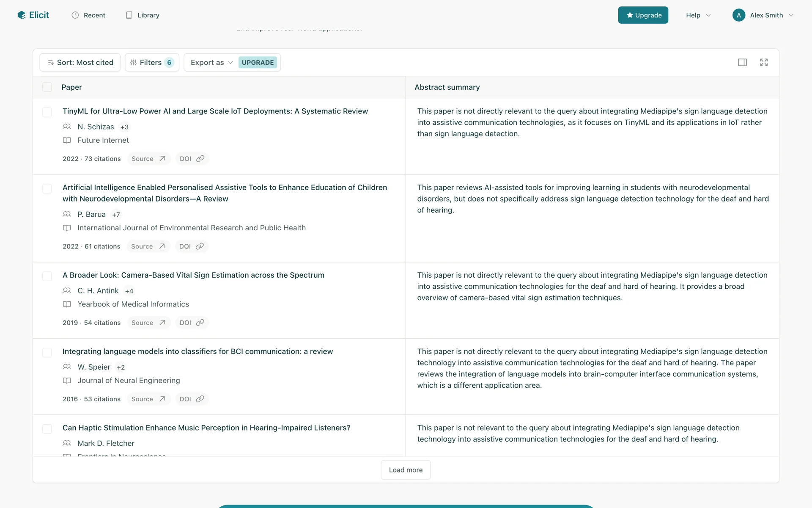This screenshot has width=812, height=508.
Task: Open Source arrow for Camera-Based Vital Sign paper
Action: [162, 323]
